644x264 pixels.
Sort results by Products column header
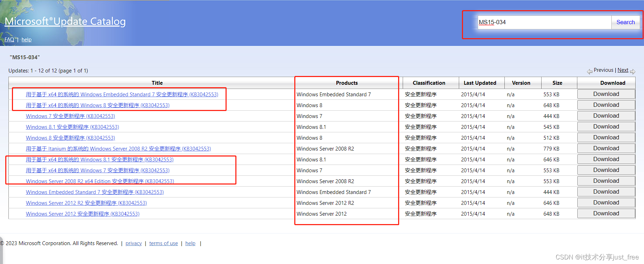[347, 83]
